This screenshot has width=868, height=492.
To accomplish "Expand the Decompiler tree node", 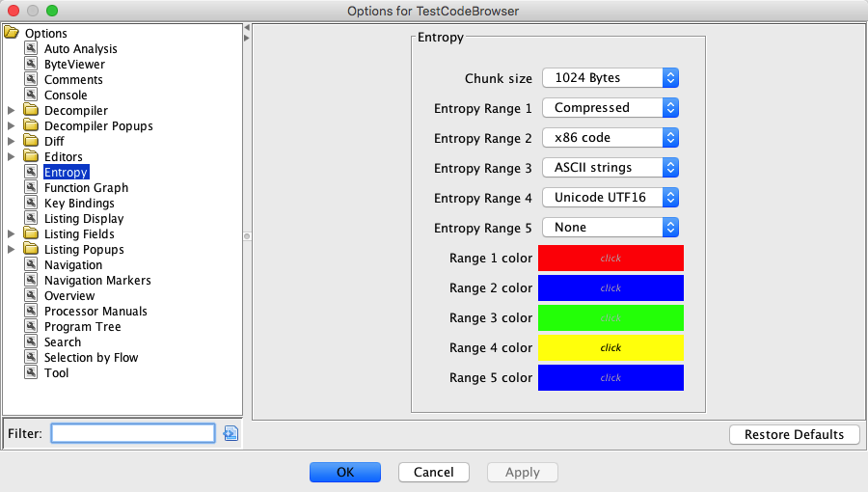I will (12, 111).
